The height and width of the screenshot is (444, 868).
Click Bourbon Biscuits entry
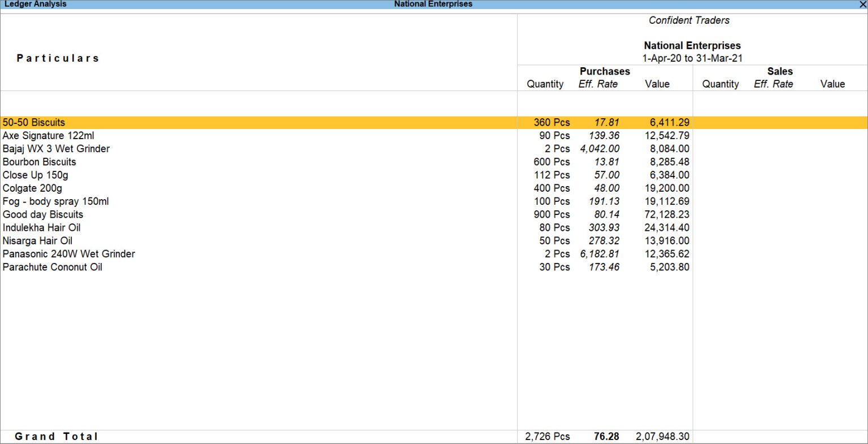(x=39, y=162)
